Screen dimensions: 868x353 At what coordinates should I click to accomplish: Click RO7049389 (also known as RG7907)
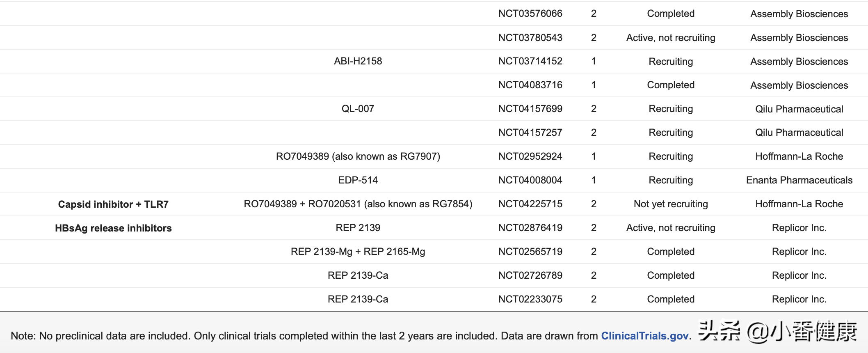click(358, 156)
